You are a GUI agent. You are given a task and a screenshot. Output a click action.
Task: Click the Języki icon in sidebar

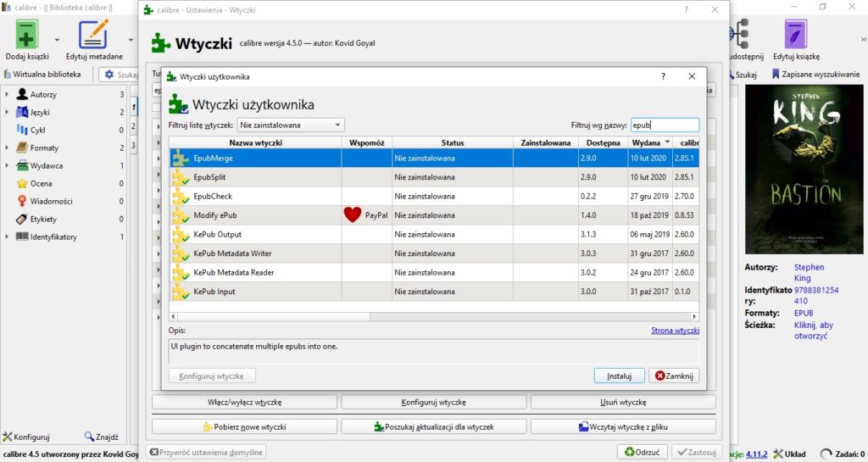pos(22,112)
